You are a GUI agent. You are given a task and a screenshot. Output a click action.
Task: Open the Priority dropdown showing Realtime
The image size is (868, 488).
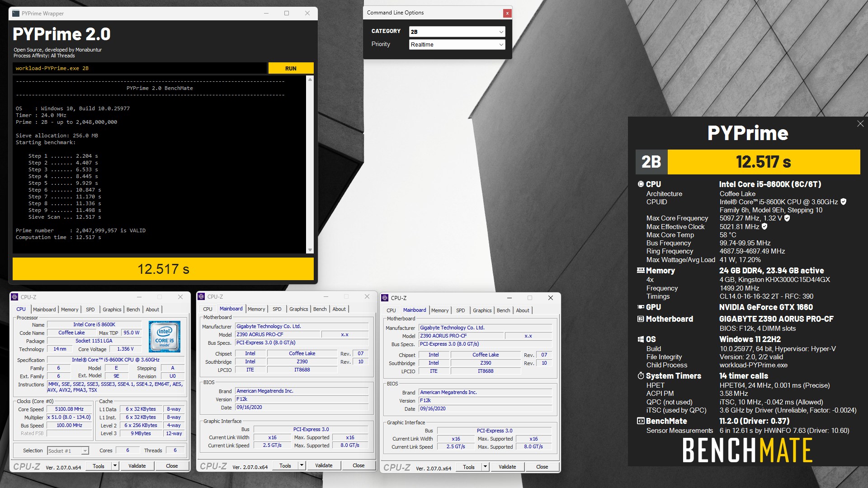click(x=457, y=44)
